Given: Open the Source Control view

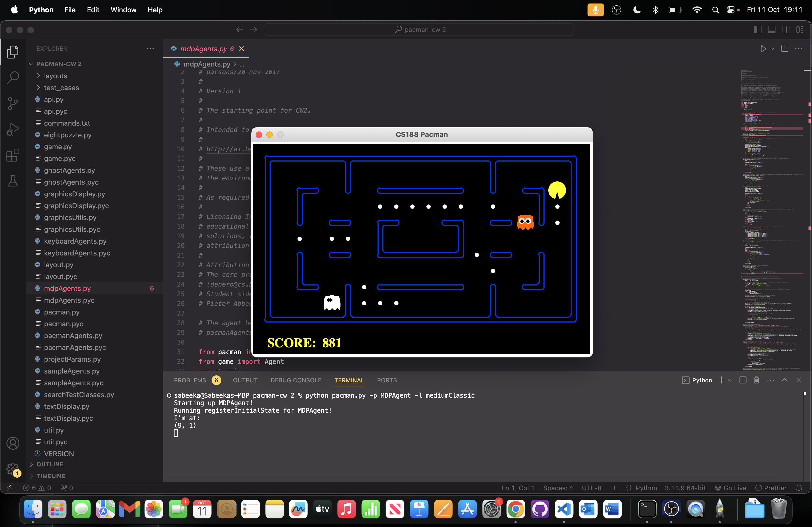Looking at the screenshot, I should (x=13, y=103).
